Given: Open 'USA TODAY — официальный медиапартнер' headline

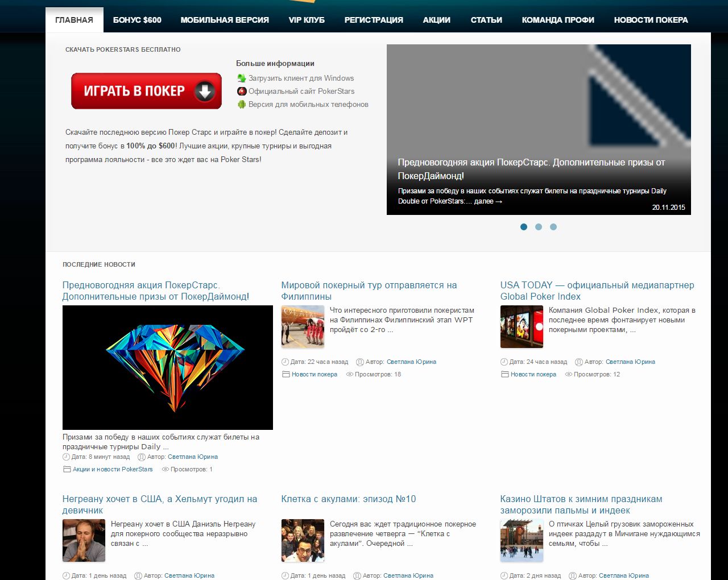Looking at the screenshot, I should 597,291.
